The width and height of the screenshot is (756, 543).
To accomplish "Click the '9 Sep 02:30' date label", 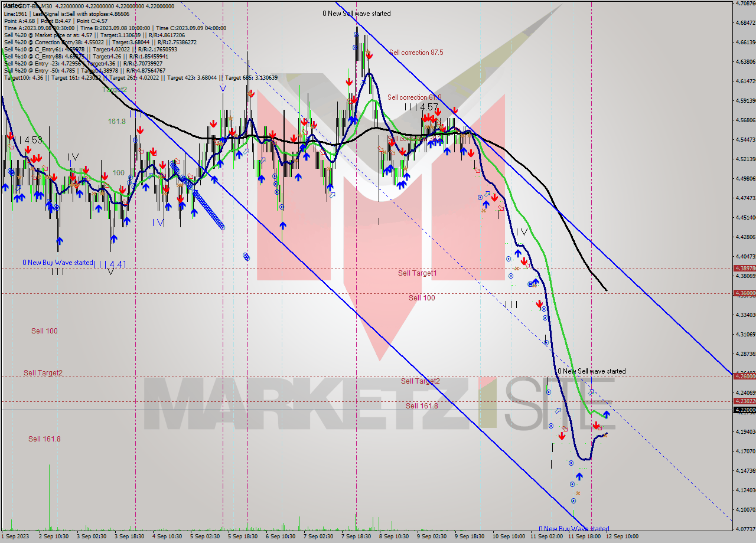I will pos(432,537).
